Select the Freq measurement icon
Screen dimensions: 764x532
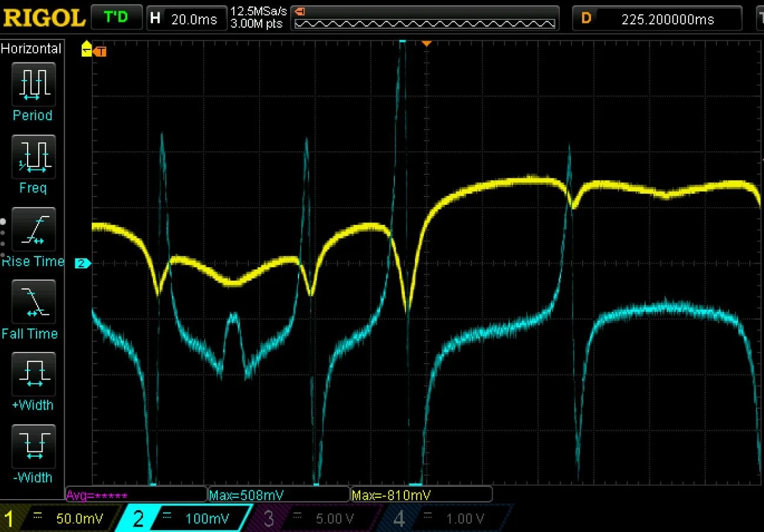pos(34,157)
